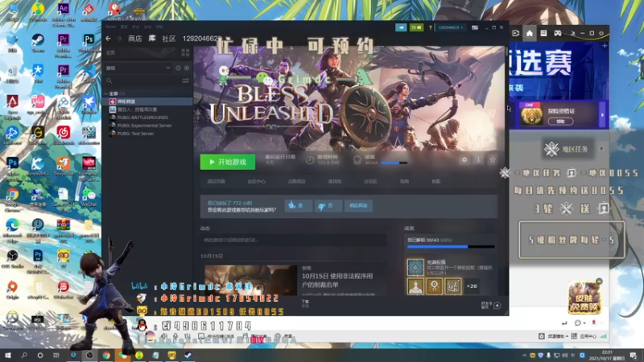
Task: Click the taskbar search magnifier
Action: pos(24,356)
